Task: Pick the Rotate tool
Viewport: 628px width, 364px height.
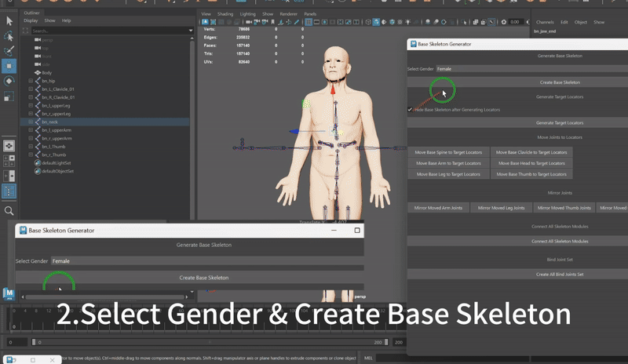Action: point(9,81)
